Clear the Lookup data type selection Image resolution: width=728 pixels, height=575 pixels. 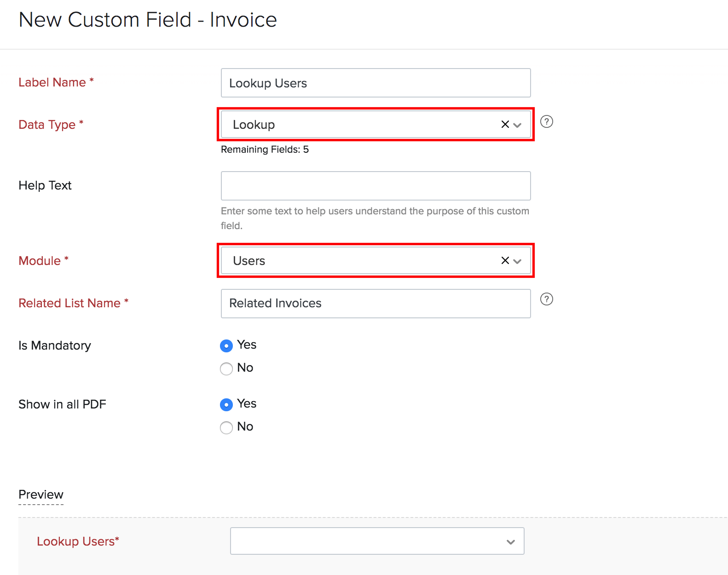505,124
